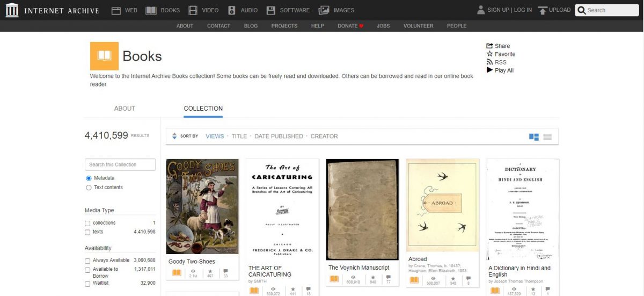Viewport: 644px width, 296px height.
Task: Switch to tile grid view icon
Action: tap(533, 137)
